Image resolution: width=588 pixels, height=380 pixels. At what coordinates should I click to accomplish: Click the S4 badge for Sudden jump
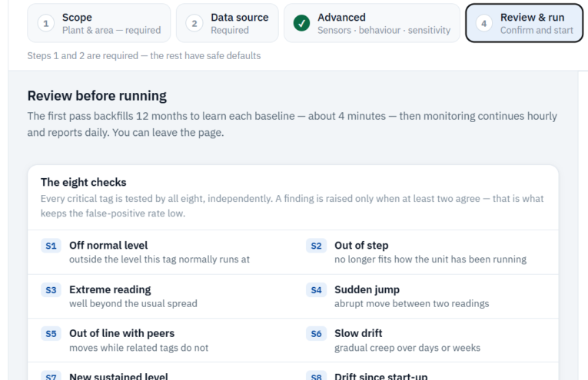(x=316, y=290)
